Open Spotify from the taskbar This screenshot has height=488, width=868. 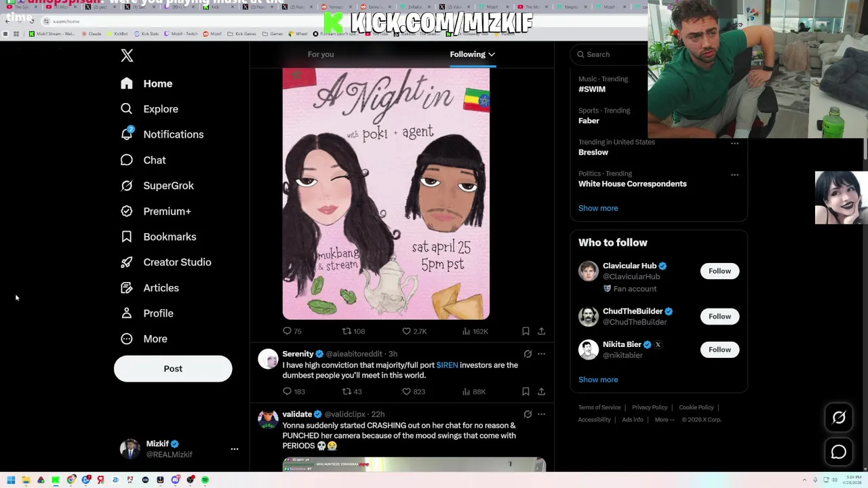pyautogui.click(x=205, y=480)
